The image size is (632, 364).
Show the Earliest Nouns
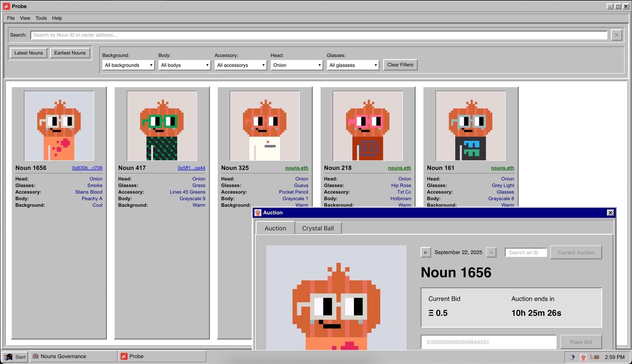tap(70, 53)
